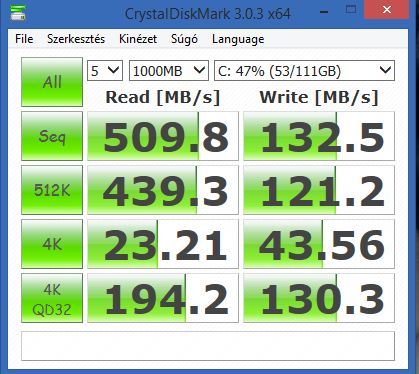
Task: Click the empty comment field at bottom
Action: click(x=208, y=346)
